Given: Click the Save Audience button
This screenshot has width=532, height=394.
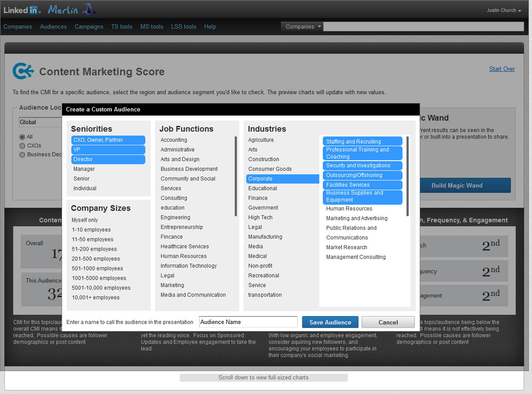Looking at the screenshot, I should point(330,322).
